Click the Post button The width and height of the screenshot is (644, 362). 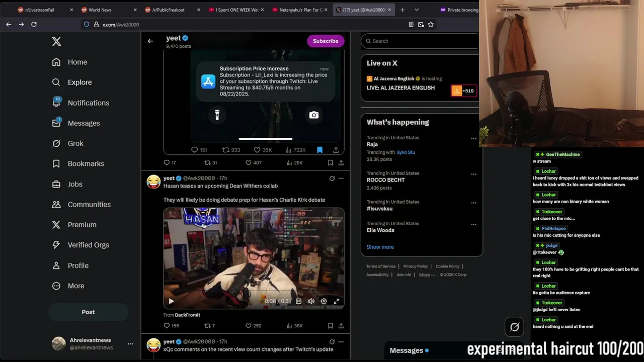point(88,312)
